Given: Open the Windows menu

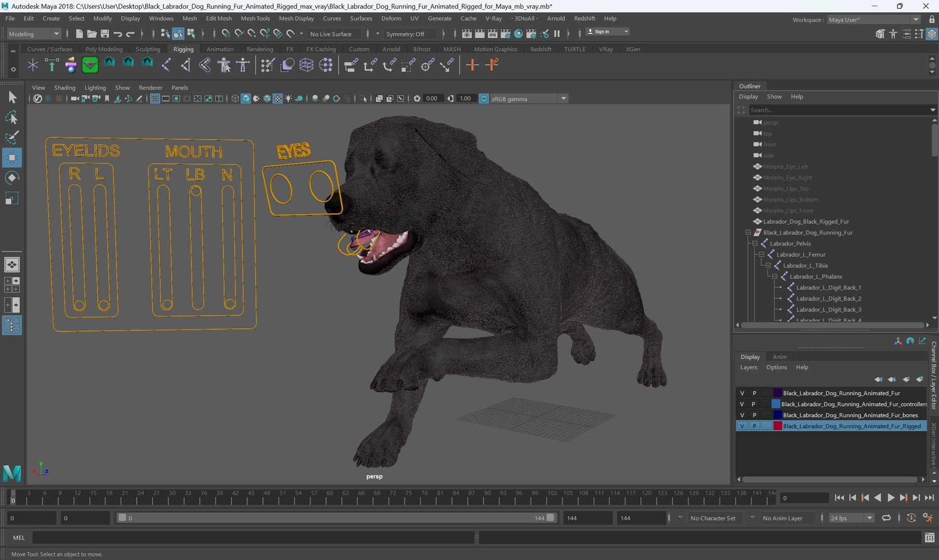Looking at the screenshot, I should click(161, 18).
